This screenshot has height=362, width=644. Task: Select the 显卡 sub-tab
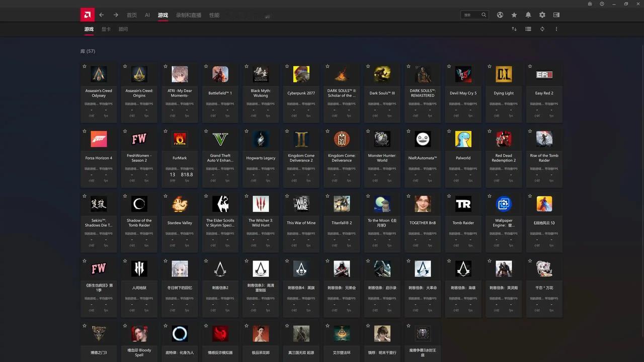coord(106,29)
